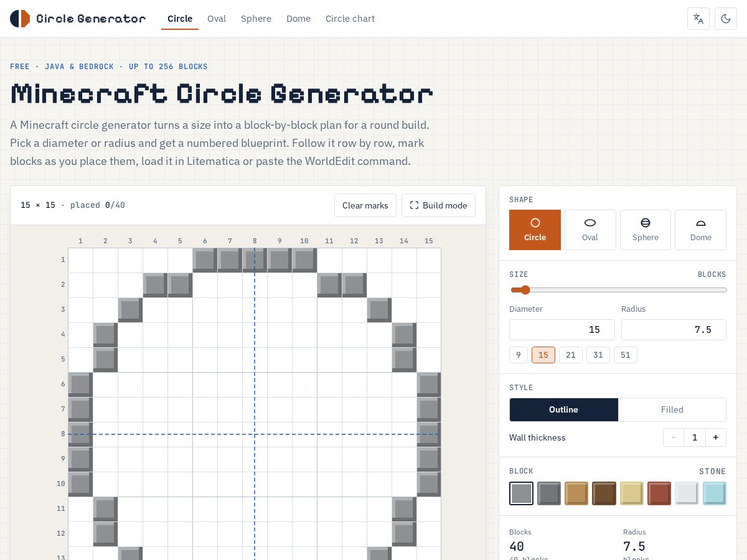Mark the block at row 3 column 3
This screenshot has height=560, width=747.
pyautogui.click(x=130, y=310)
